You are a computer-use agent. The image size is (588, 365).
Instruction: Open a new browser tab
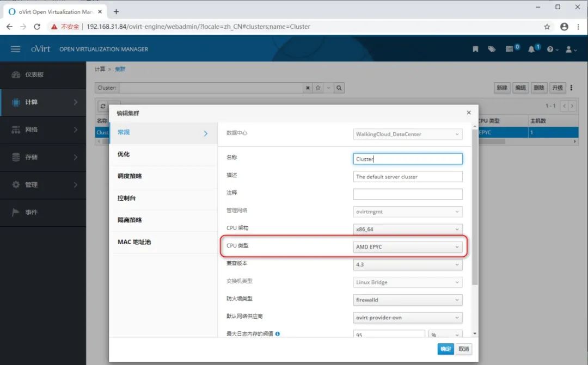(x=117, y=11)
